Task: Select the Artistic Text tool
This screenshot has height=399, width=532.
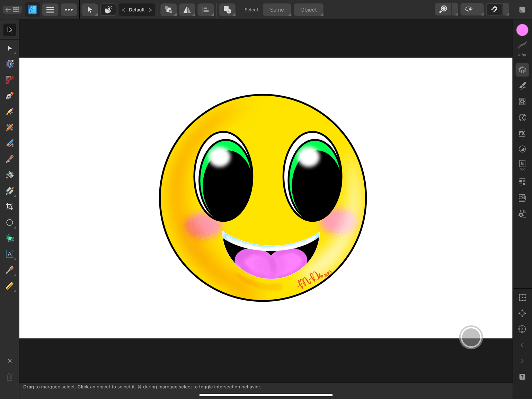Action: tap(10, 255)
